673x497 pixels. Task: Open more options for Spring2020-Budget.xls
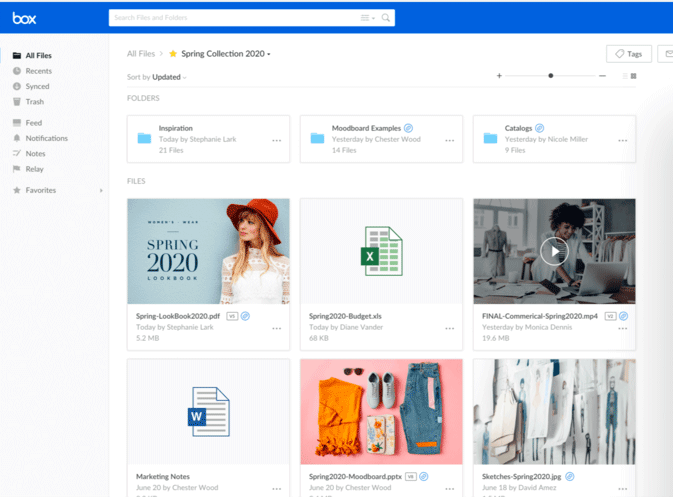(x=450, y=329)
